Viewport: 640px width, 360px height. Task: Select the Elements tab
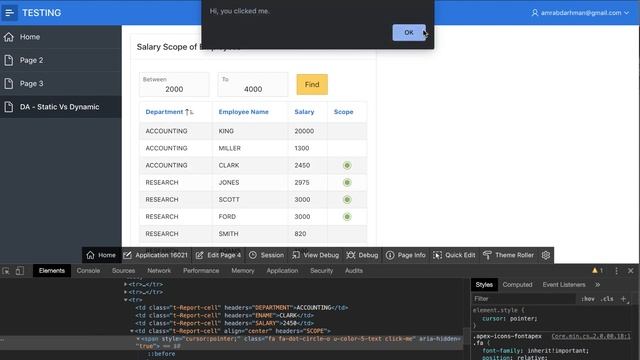tap(51, 271)
